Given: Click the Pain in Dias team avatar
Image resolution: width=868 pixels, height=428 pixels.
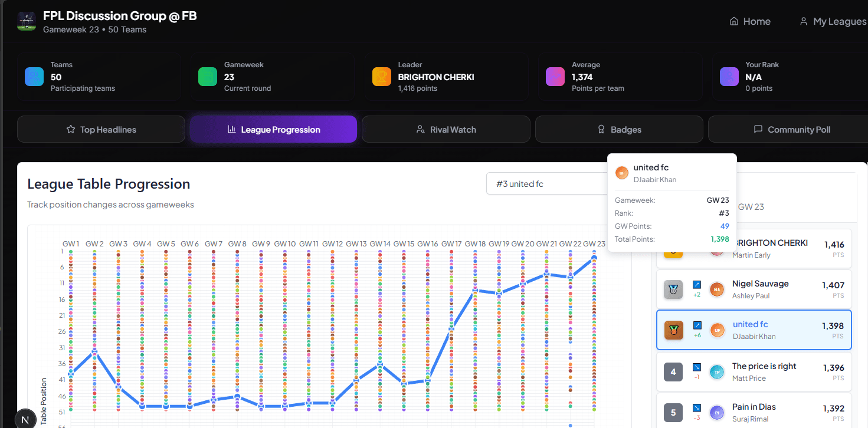Looking at the screenshot, I should coord(716,412).
